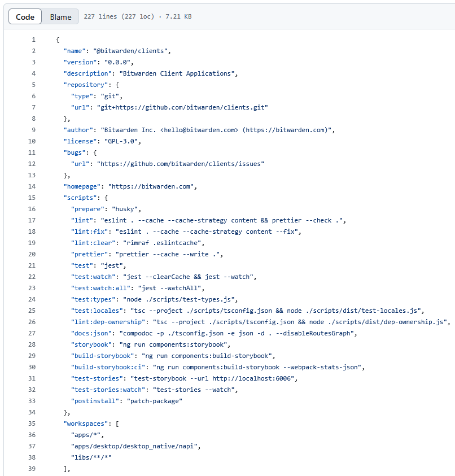Select line number 1
Image resolution: width=455 pixels, height=476 pixels.
click(33, 40)
